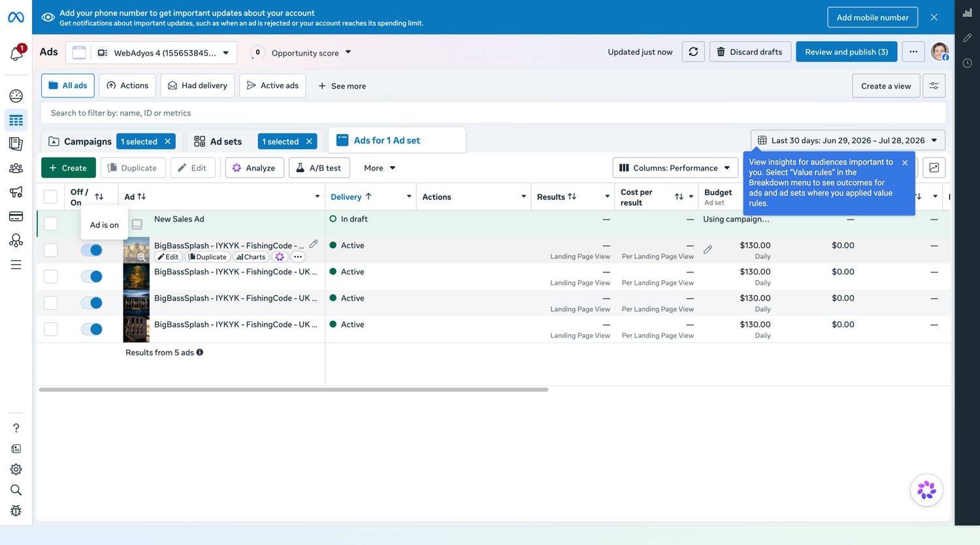Viewport: 980px width, 545px height.
Task: Tick the select-all ads header checkbox
Action: click(50, 197)
